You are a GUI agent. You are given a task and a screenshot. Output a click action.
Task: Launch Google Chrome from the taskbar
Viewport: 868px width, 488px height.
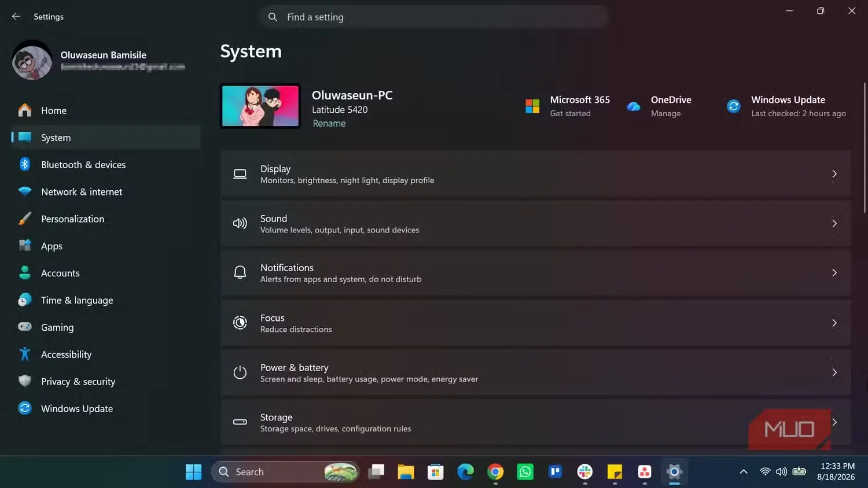[495, 472]
